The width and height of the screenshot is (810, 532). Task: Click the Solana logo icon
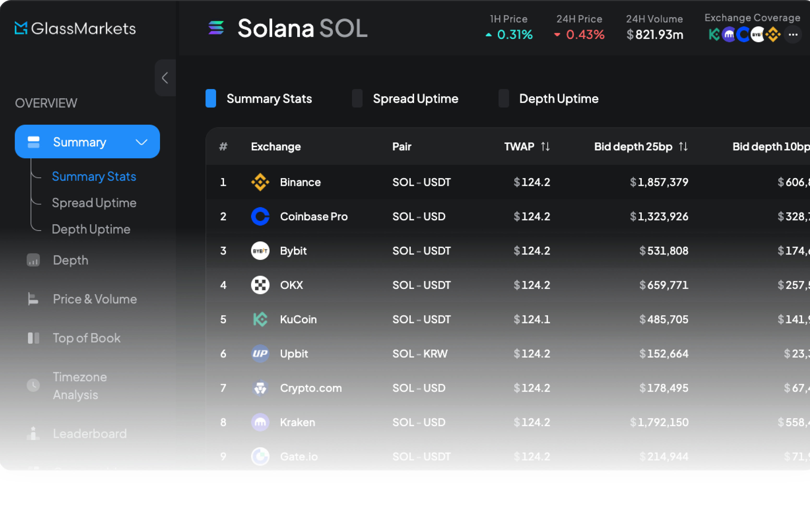click(216, 28)
